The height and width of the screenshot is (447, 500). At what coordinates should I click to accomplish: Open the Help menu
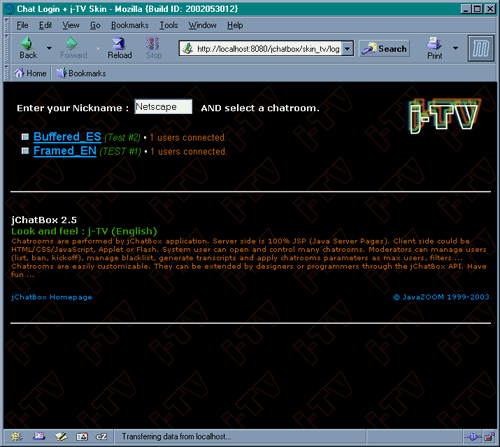pos(235,25)
